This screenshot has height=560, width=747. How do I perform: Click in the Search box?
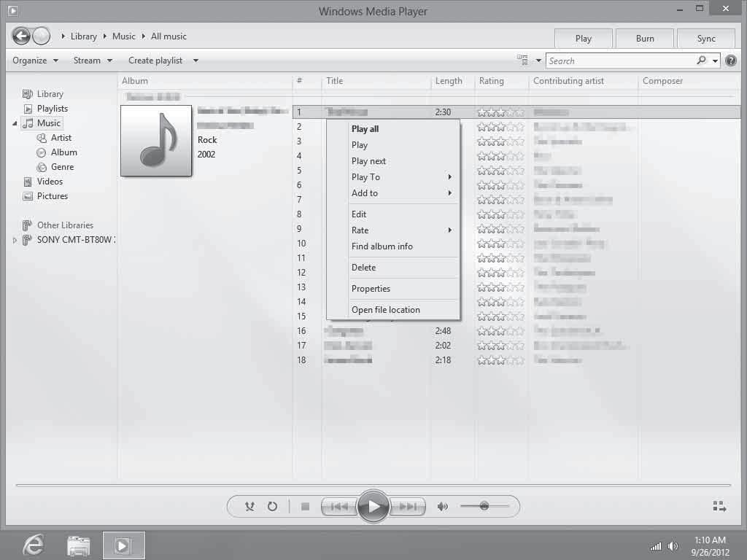coord(621,61)
